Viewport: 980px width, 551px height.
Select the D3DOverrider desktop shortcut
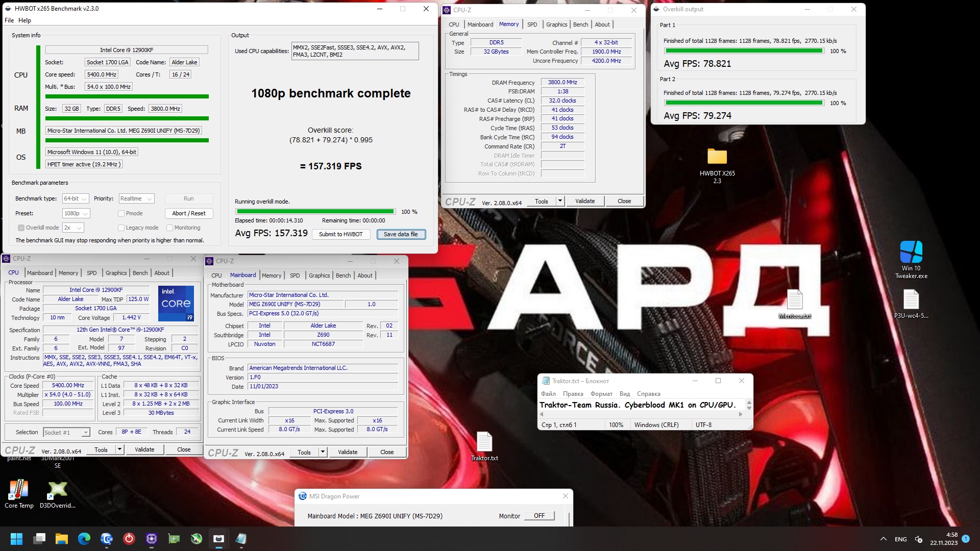[58, 494]
